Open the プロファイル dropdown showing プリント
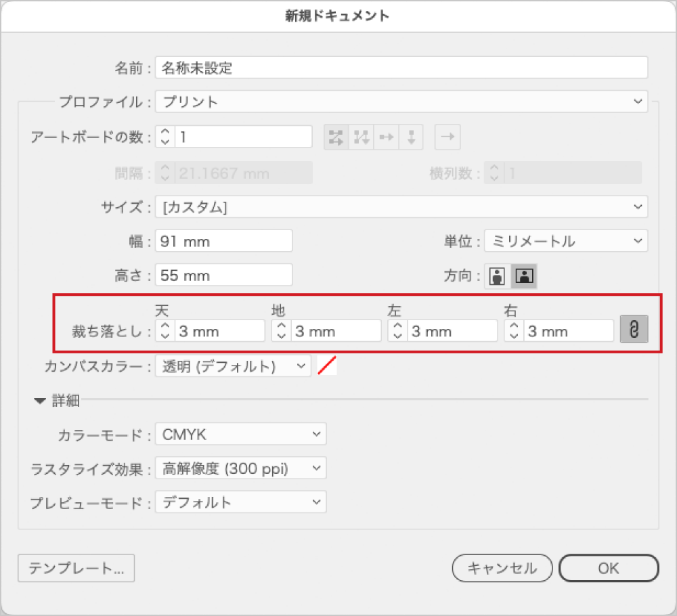The width and height of the screenshot is (677, 616). (401, 102)
